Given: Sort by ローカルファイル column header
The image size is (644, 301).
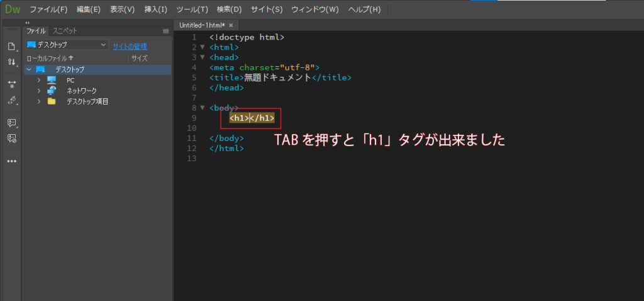Looking at the screenshot, I should pyautogui.click(x=50, y=59).
